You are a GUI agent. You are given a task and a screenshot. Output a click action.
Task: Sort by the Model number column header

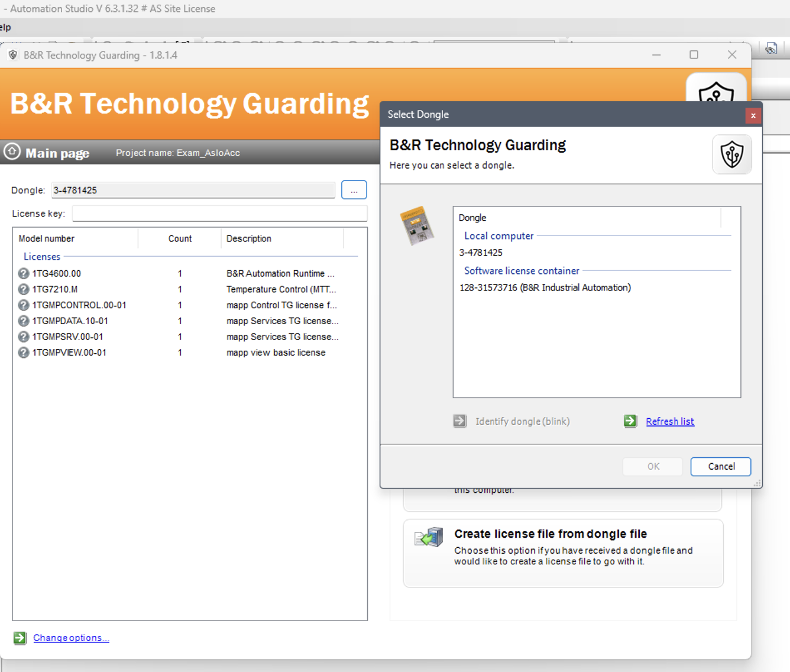(76, 238)
